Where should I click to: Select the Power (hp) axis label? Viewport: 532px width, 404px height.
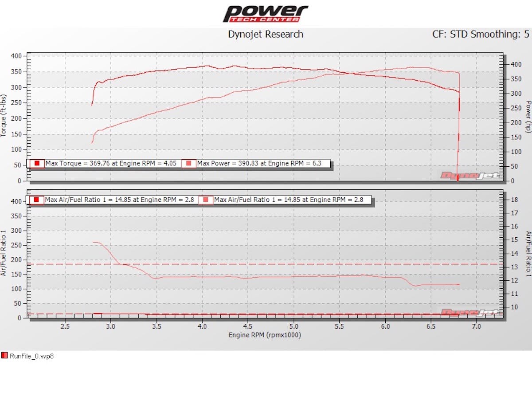[x=528, y=116]
